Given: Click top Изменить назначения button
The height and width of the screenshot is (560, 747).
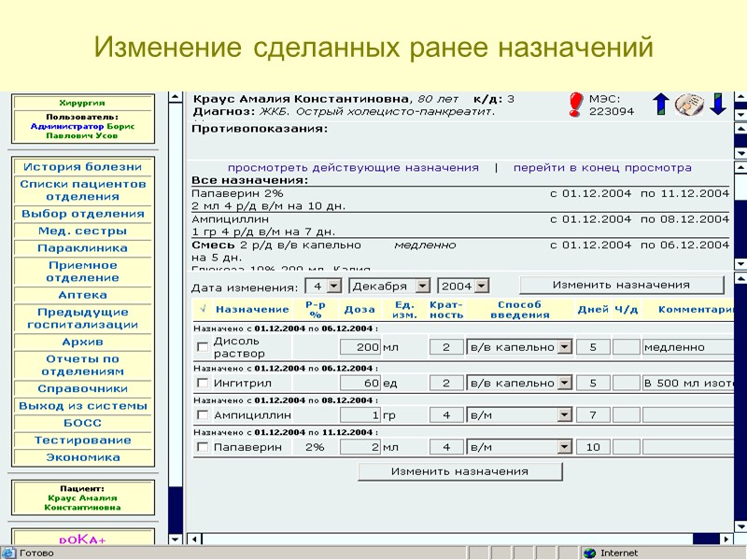Looking at the screenshot, I should pyautogui.click(x=621, y=285).
